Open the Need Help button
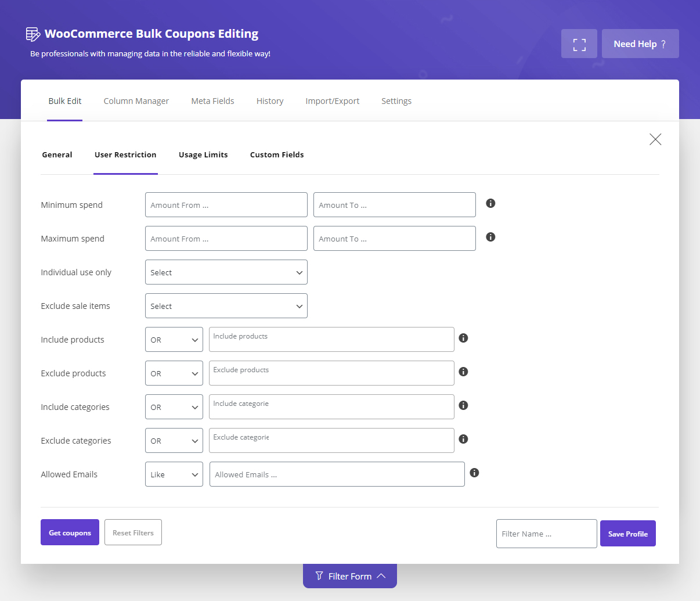 640,44
